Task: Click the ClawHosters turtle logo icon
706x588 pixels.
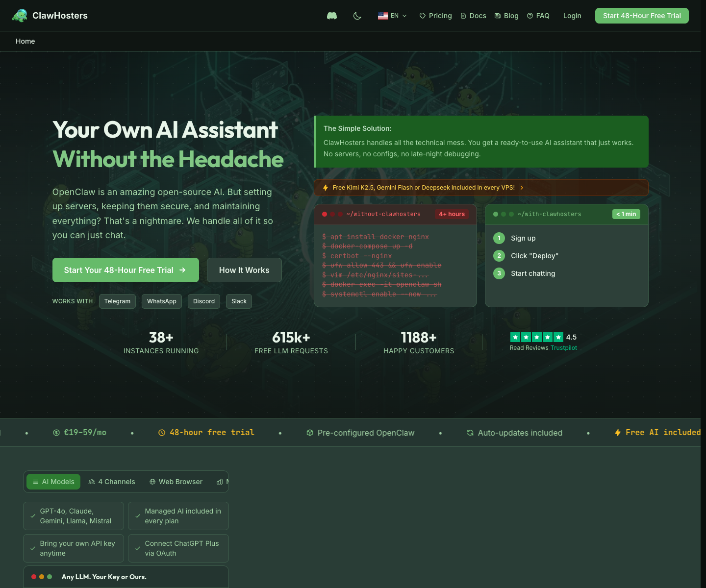Action: click(20, 16)
